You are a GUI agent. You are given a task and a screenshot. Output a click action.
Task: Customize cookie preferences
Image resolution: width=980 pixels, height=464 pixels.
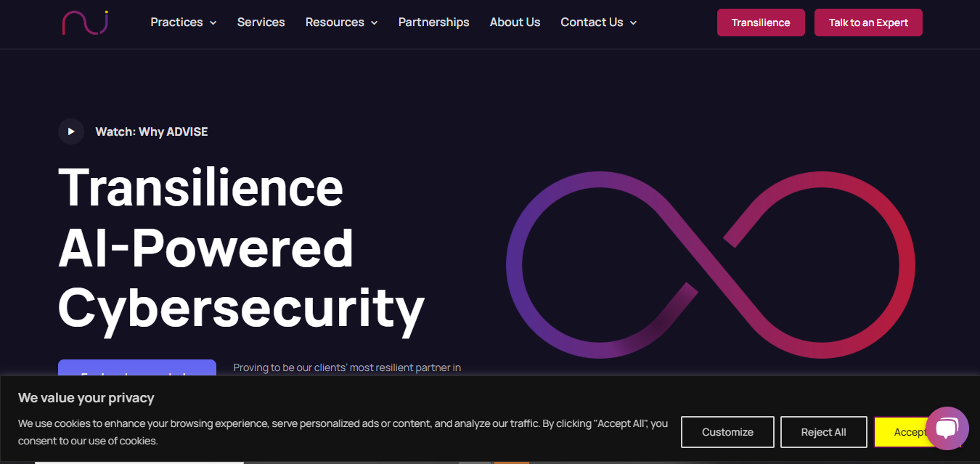727,432
